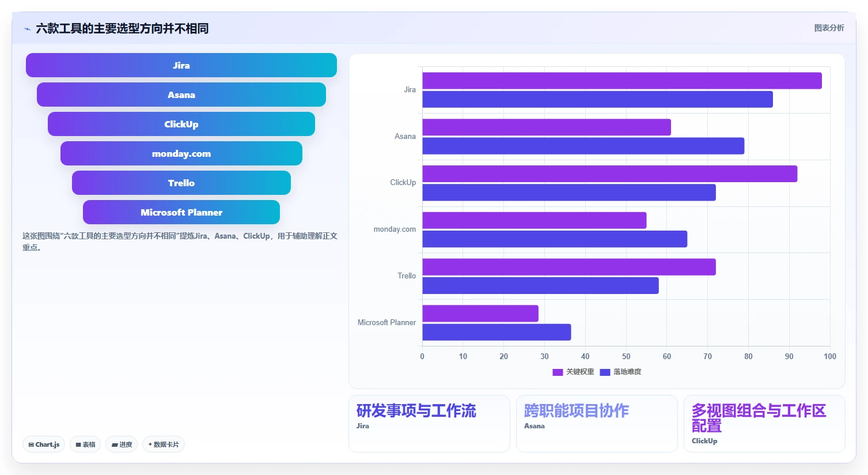Select the monday.com funnel bar
The height and width of the screenshot is (475, 868).
(181, 153)
